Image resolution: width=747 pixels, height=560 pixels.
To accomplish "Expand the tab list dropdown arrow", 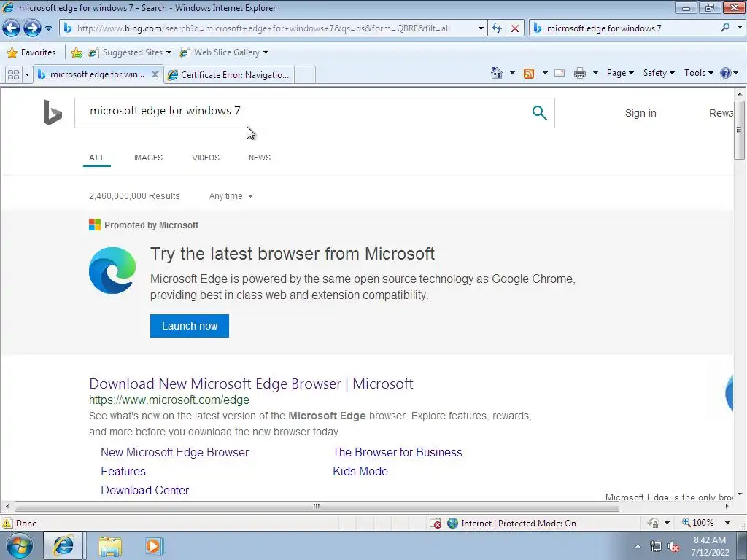I will [x=27, y=75].
